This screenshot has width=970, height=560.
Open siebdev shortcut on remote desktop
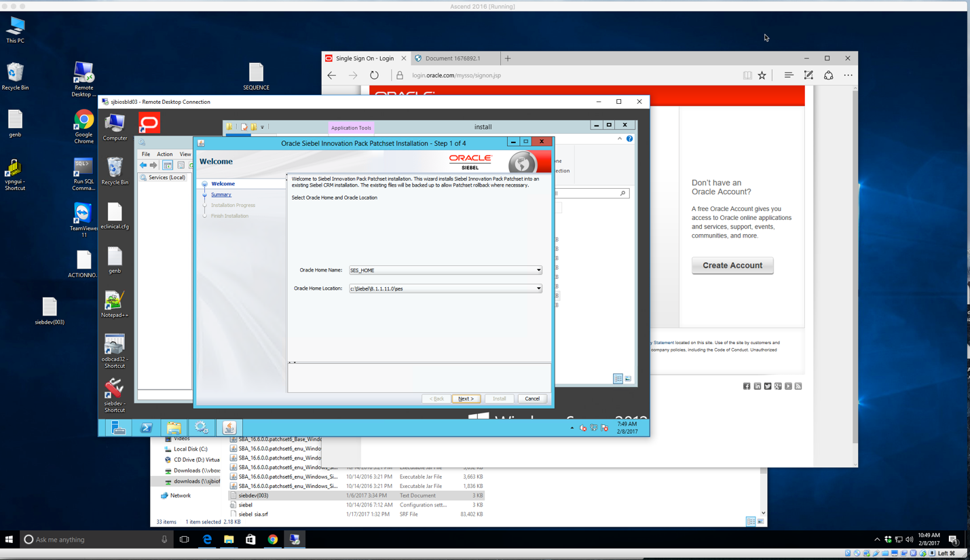click(114, 396)
